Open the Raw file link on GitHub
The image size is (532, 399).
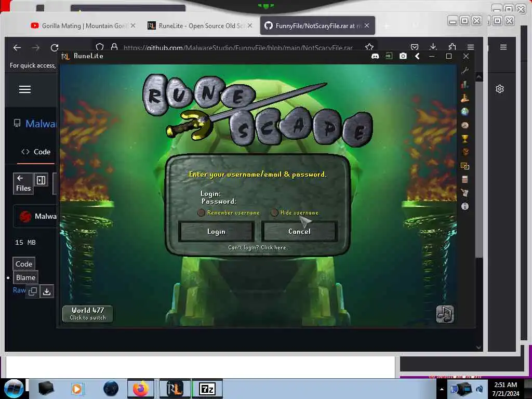[x=19, y=290]
